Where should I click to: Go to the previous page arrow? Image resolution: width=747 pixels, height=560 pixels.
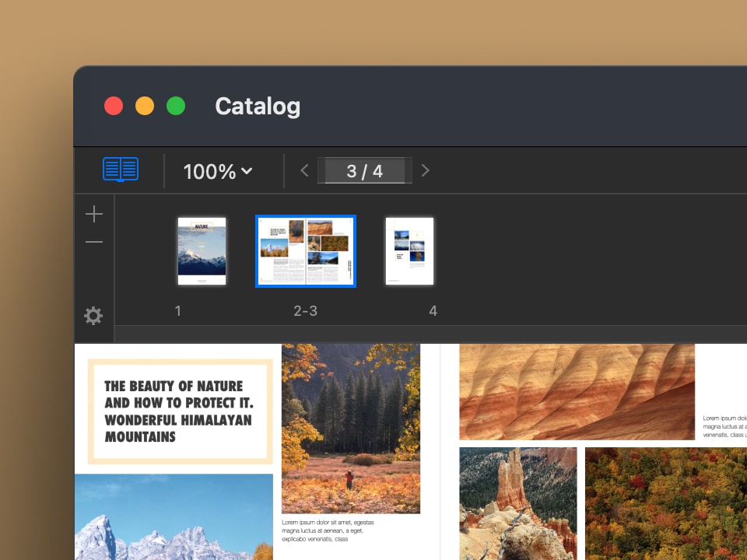(x=305, y=170)
